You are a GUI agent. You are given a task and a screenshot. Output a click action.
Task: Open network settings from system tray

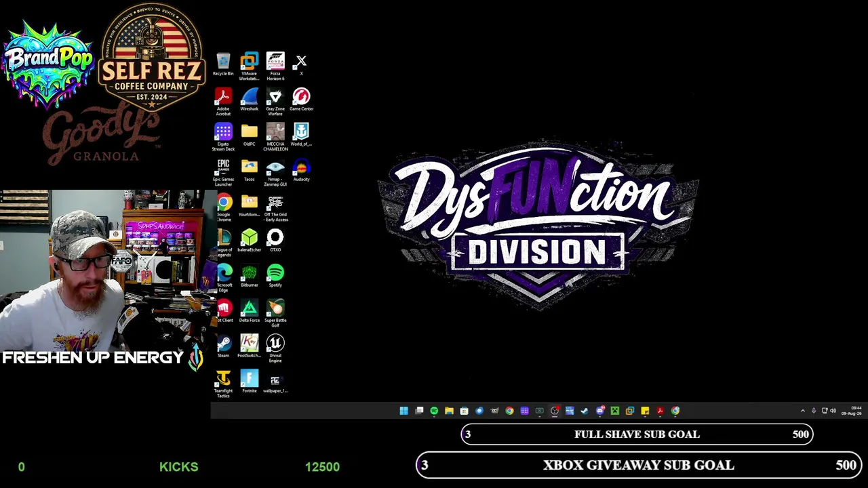tap(825, 411)
